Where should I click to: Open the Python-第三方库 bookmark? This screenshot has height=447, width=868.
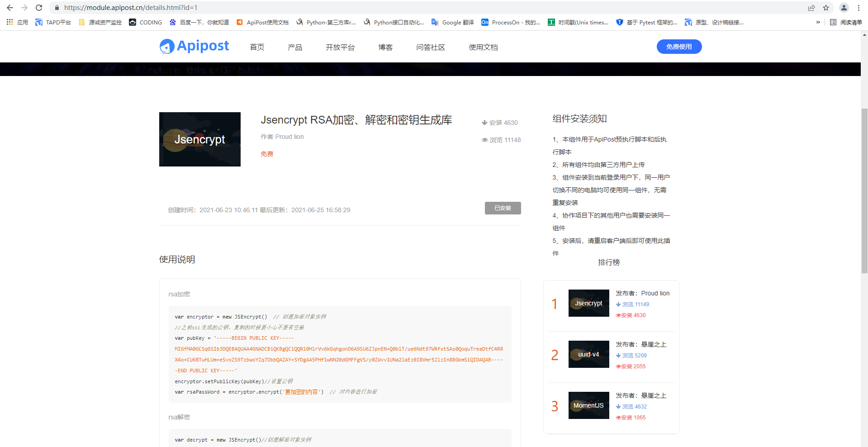point(326,22)
